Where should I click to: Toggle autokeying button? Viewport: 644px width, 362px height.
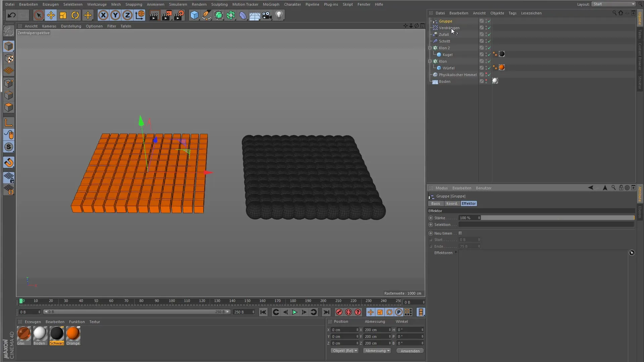[x=348, y=312]
